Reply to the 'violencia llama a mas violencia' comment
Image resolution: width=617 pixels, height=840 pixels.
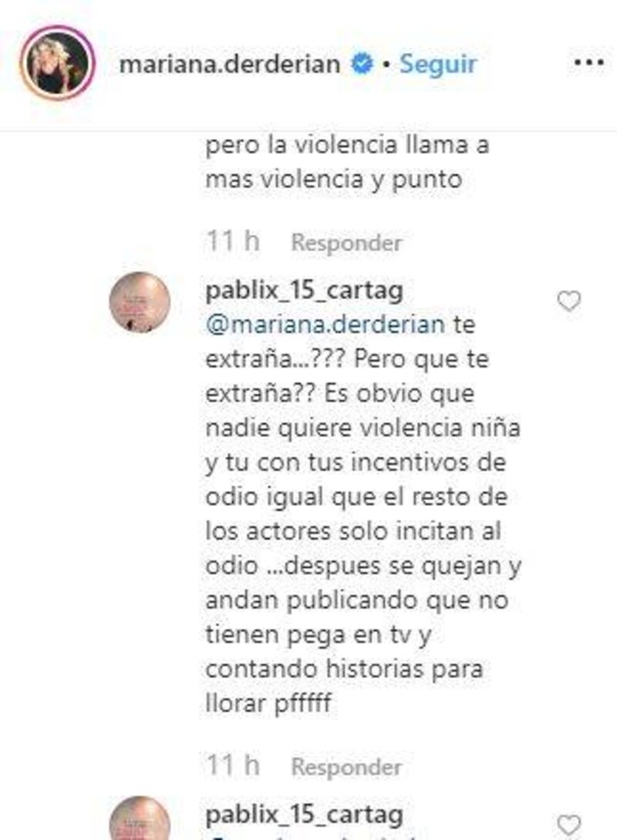point(346,243)
